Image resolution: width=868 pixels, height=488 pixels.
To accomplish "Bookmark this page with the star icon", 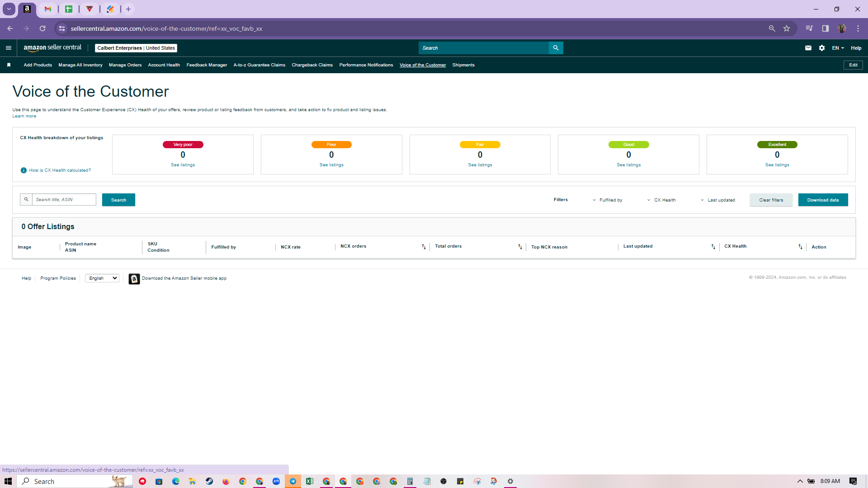I will [x=787, y=28].
